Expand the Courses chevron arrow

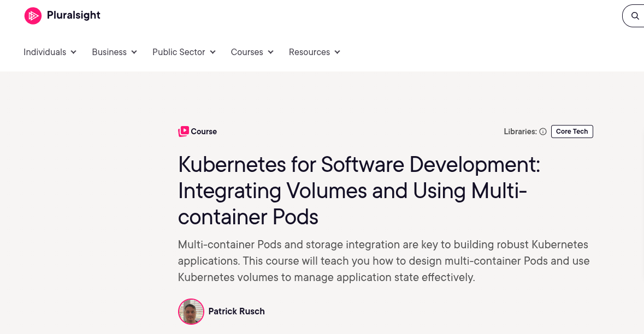tap(271, 52)
